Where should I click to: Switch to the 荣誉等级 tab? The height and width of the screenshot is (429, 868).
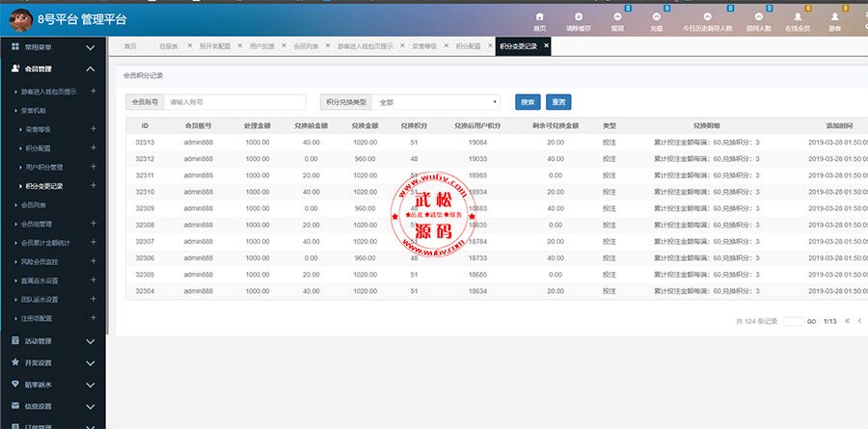click(424, 46)
